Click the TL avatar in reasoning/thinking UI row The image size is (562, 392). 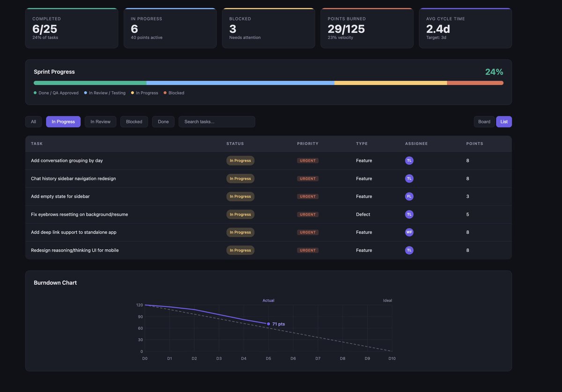409,250
